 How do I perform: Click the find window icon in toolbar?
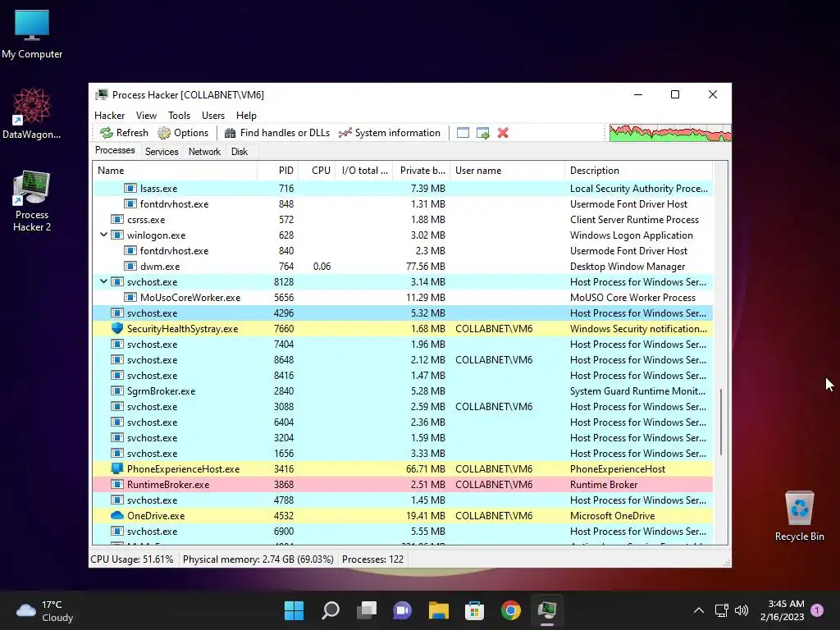[463, 133]
